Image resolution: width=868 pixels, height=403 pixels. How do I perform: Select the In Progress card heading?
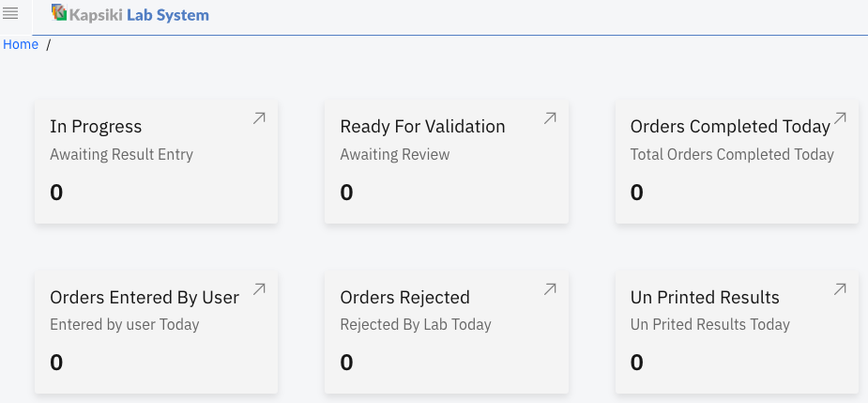(96, 127)
